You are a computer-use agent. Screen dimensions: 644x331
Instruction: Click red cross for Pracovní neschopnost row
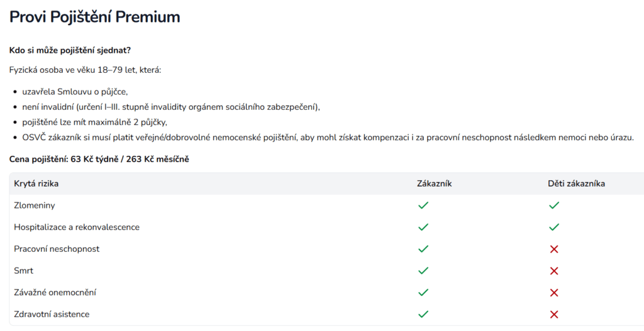coord(554,249)
